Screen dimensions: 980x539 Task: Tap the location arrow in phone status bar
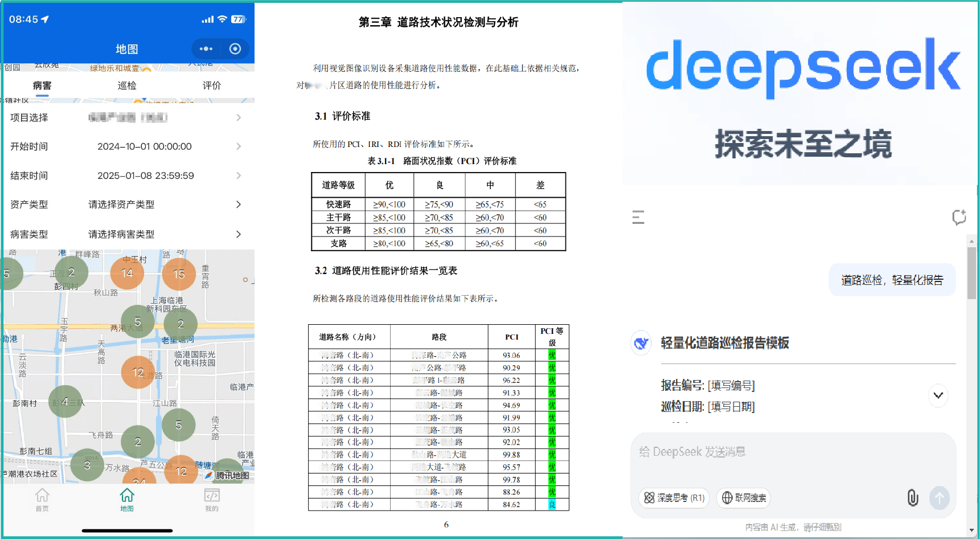45,19
